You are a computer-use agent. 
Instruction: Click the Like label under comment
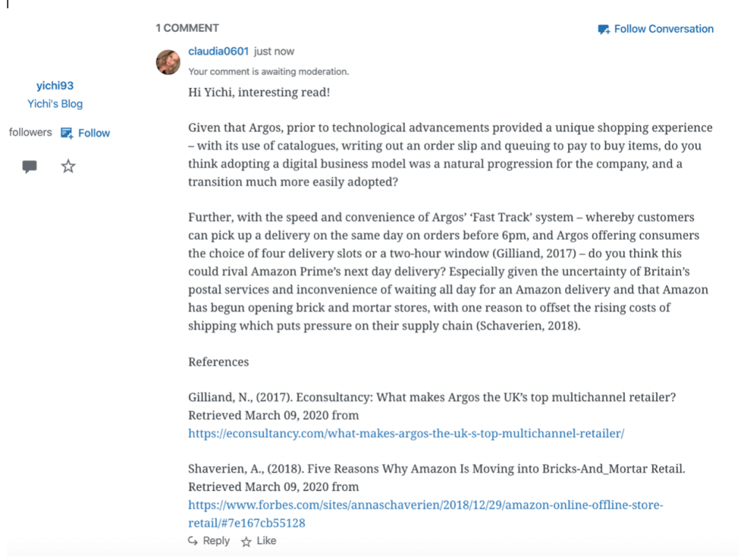point(266,541)
